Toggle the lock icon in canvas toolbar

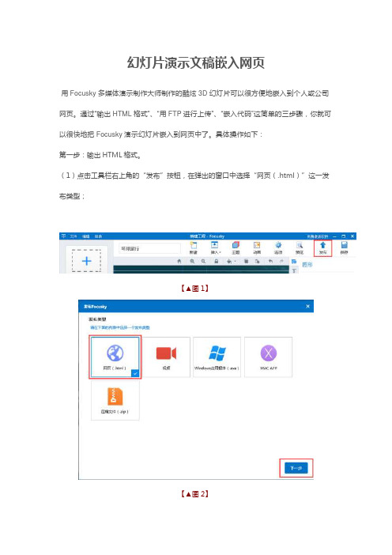[x=217, y=261]
